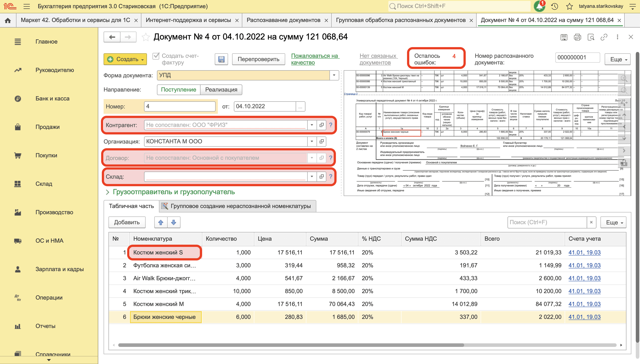Click the copy link icon in header
This screenshot has width=640, height=364.
604,37
